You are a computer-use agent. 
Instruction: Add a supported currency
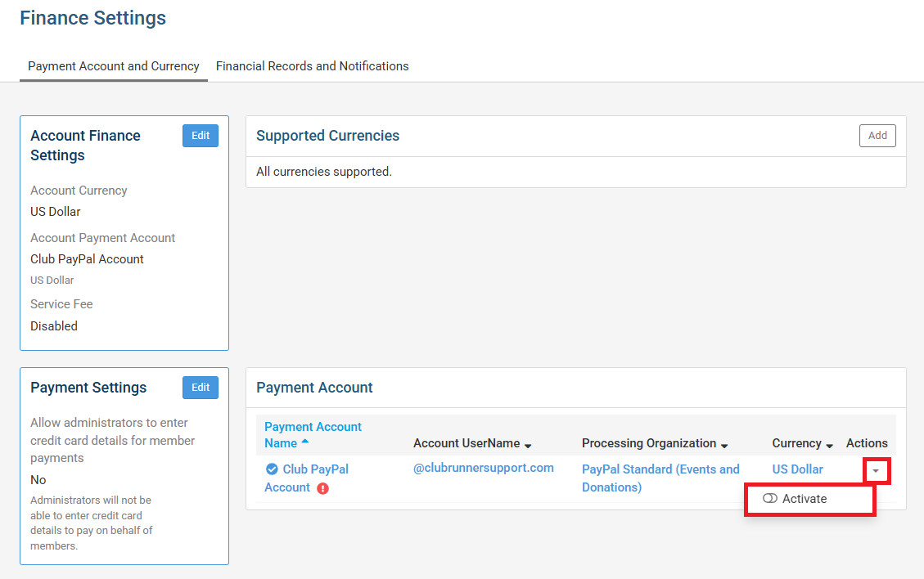click(x=877, y=136)
